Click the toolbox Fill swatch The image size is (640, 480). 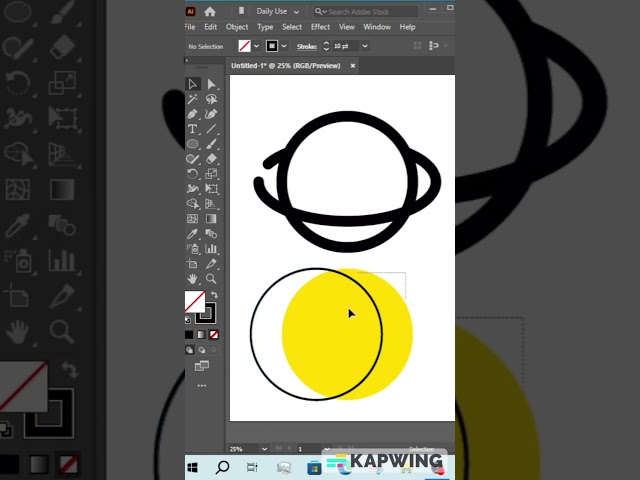[195, 301]
